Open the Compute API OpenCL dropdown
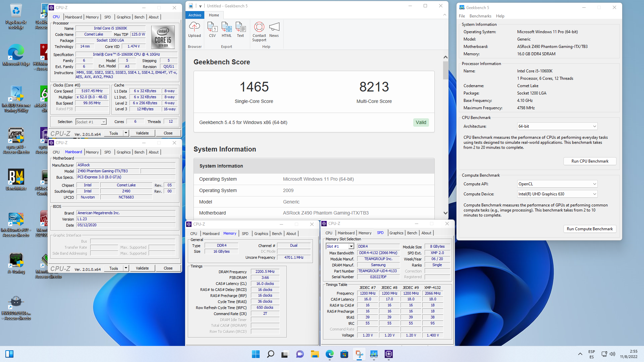This screenshot has height=362, width=644. (557, 184)
